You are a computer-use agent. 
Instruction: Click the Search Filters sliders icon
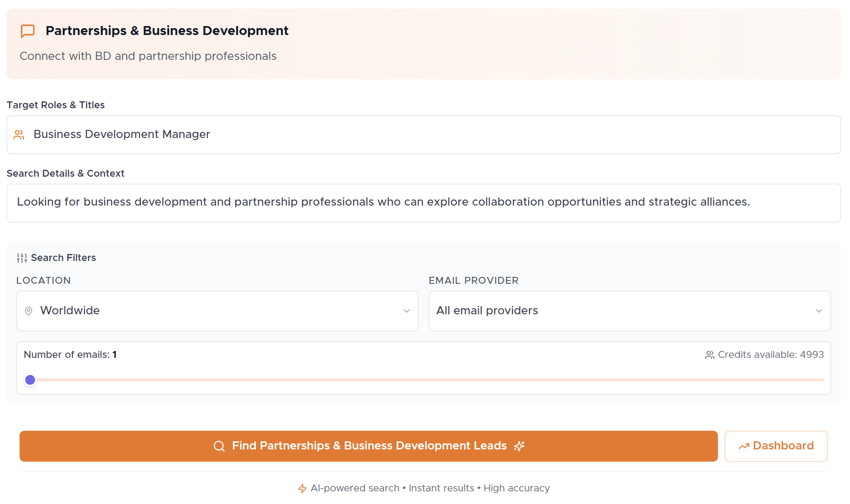click(22, 258)
